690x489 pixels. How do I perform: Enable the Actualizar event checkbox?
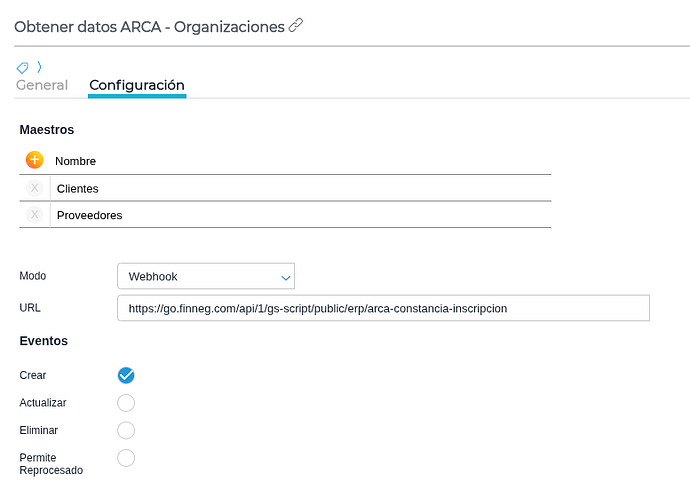126,403
